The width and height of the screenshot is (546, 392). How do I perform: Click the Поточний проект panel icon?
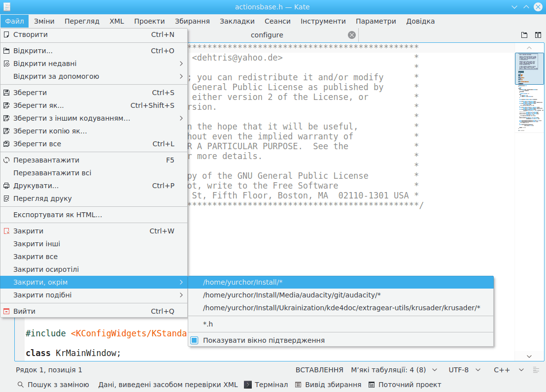[372, 385]
